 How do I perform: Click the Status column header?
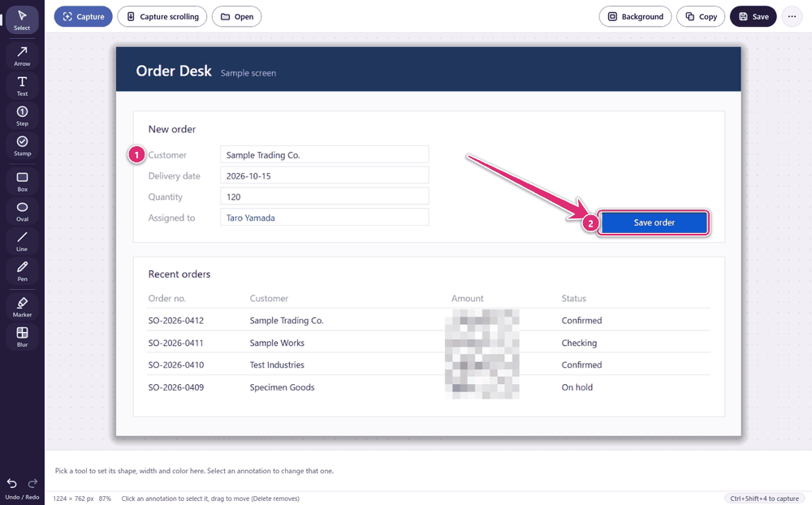click(574, 298)
